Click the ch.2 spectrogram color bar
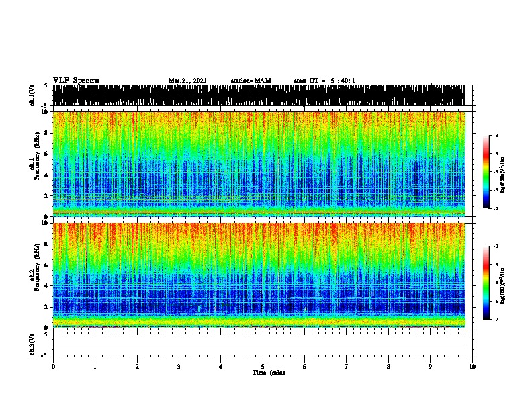Viewport: 532px width, 411px height. [x=486, y=283]
